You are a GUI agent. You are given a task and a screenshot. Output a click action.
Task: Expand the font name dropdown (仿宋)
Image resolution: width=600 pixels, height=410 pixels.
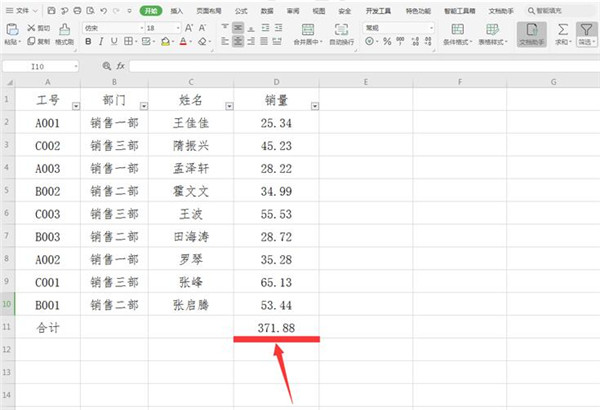138,28
